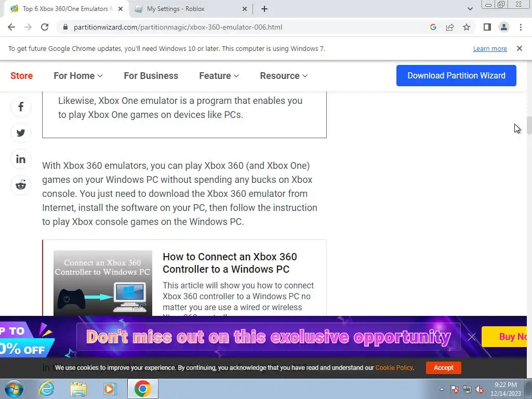Click Download Partition Wizard button

coord(456,75)
